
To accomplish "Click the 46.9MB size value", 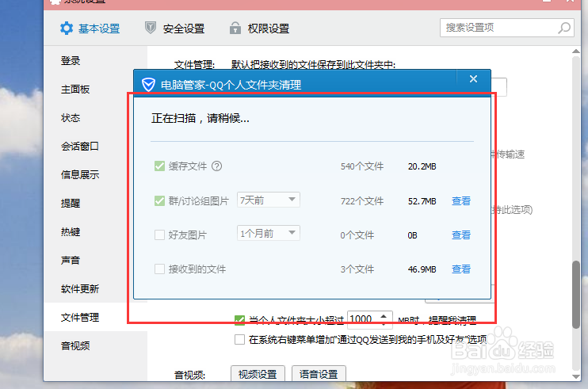I will coord(422,269).
